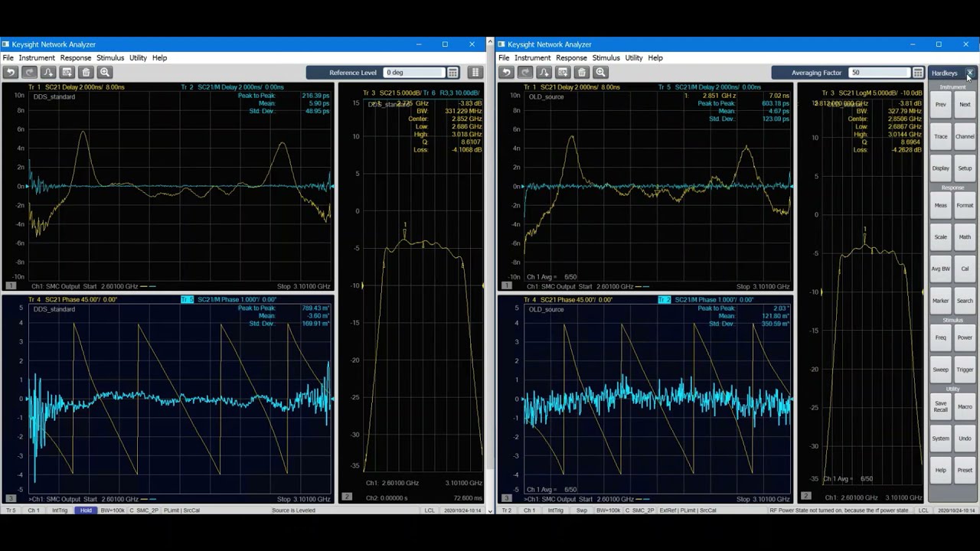Click the Trace hardkey button
This screenshot has height=551, width=980.
click(941, 136)
